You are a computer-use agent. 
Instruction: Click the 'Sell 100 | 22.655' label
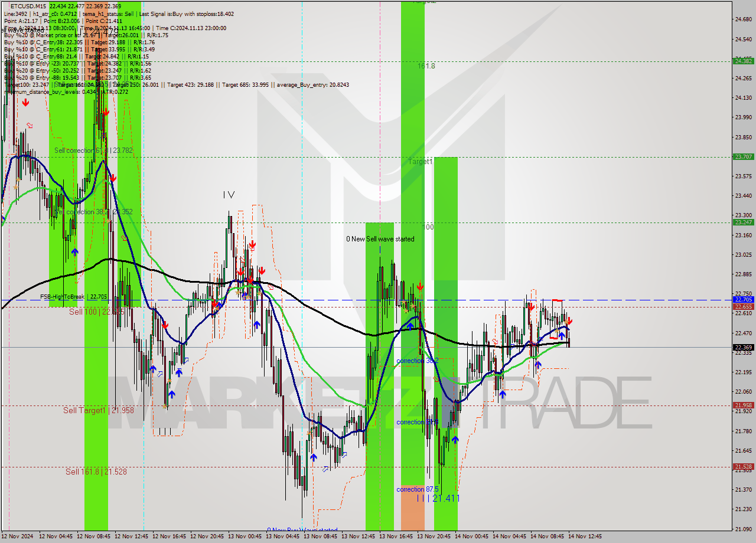97,312
